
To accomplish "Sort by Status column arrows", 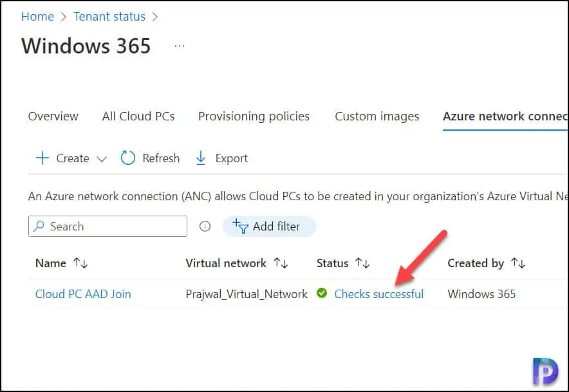I will (362, 263).
